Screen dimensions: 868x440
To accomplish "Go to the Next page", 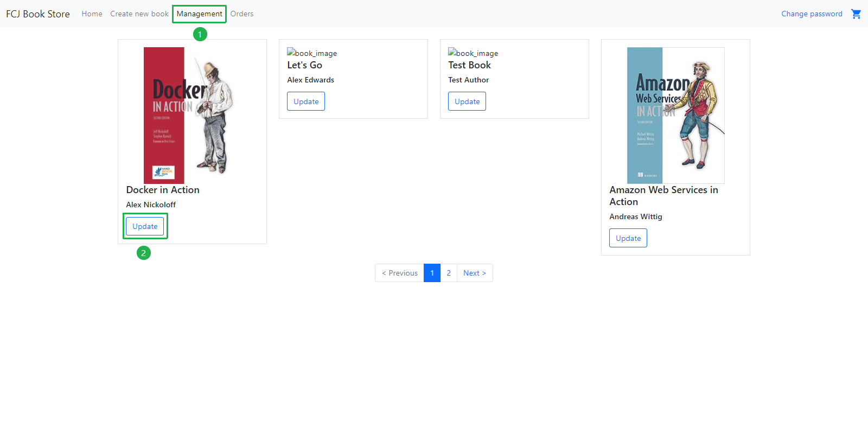I will click(475, 273).
